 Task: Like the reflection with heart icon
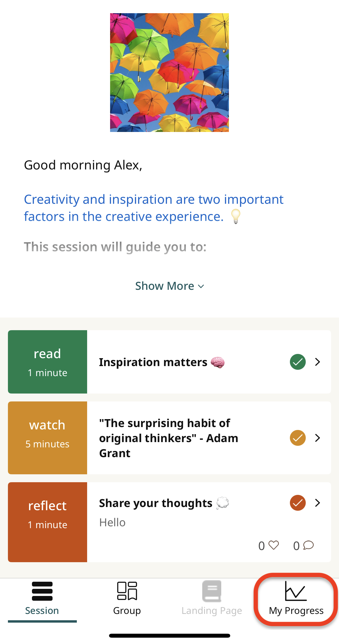274,545
